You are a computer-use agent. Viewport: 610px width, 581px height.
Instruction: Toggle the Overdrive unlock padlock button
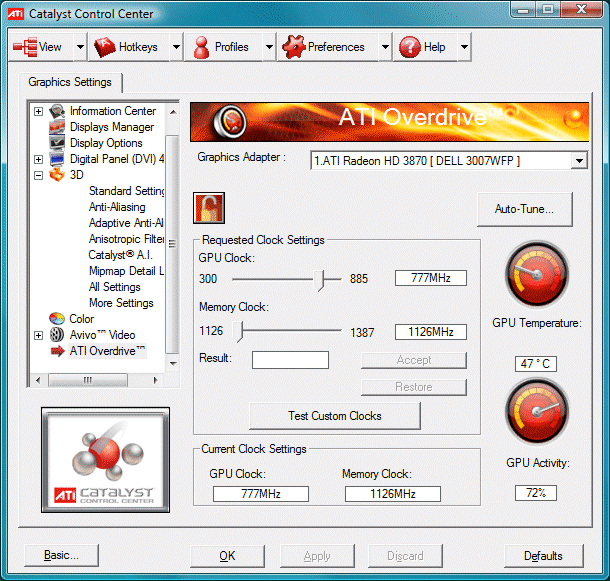click(209, 208)
